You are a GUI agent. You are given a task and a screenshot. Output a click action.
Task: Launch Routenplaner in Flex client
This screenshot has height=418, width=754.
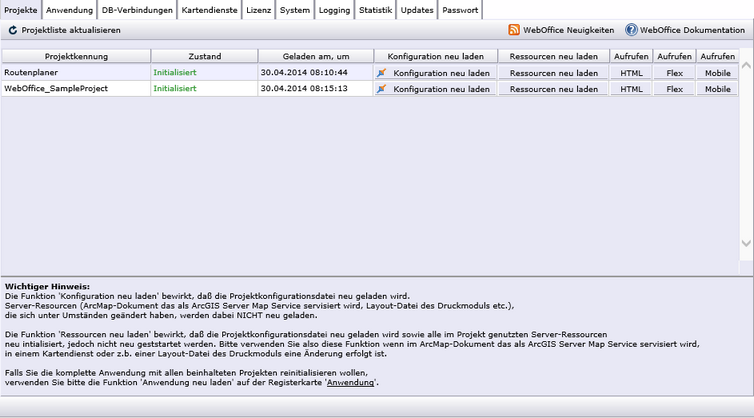(x=674, y=73)
